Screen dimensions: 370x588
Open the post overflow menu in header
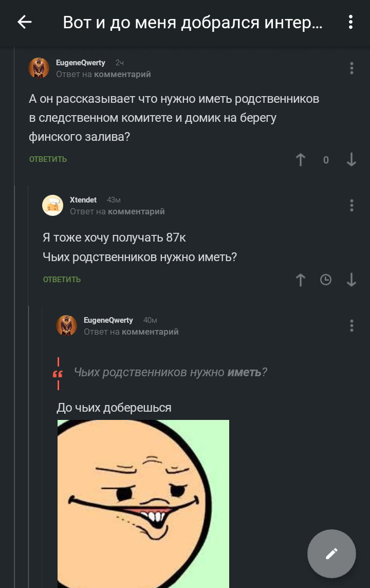coord(350,22)
